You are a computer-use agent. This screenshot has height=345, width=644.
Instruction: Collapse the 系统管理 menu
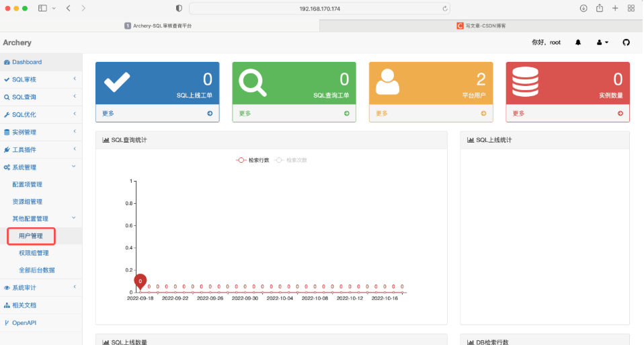[x=41, y=167]
